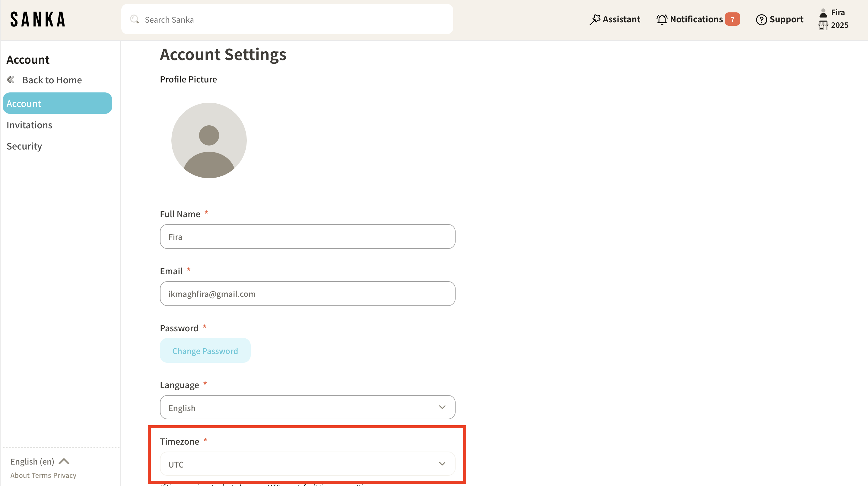The width and height of the screenshot is (868, 486).
Task: Go to Security section
Action: point(24,146)
